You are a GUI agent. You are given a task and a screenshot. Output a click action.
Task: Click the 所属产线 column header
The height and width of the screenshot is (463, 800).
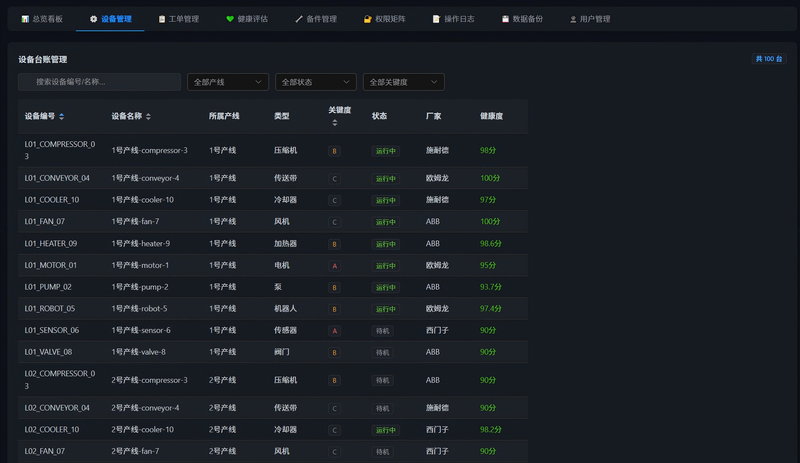(224, 116)
